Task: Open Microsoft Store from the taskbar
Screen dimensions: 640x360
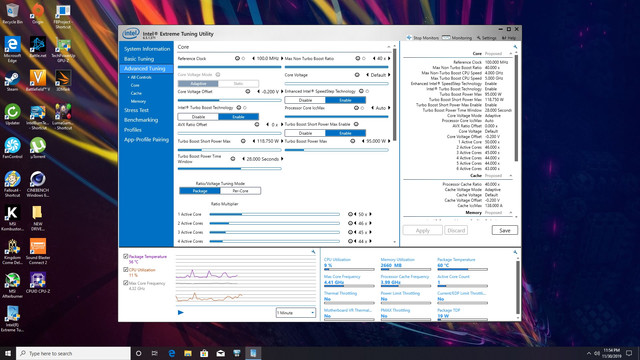Action: pyautogui.click(x=204, y=353)
